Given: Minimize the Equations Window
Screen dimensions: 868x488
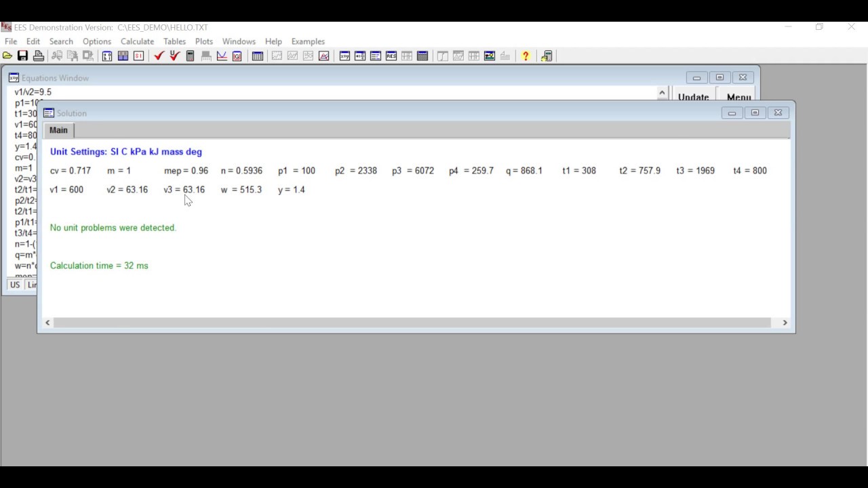Looking at the screenshot, I should (696, 77).
